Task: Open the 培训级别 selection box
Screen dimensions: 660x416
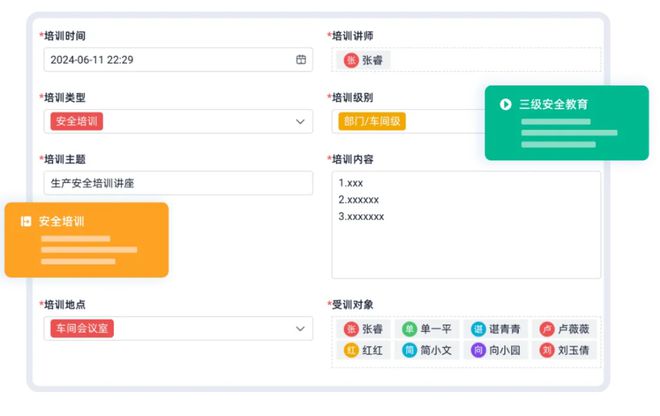Action: pyautogui.click(x=408, y=121)
